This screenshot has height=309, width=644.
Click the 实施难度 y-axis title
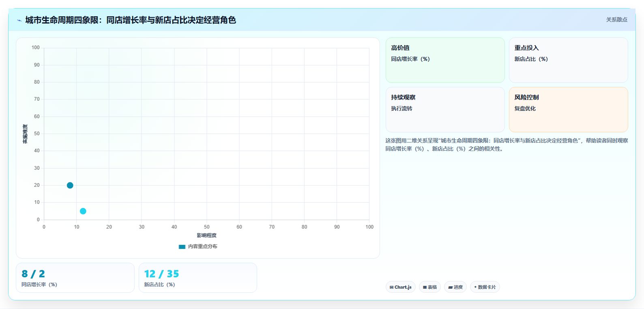click(x=25, y=134)
